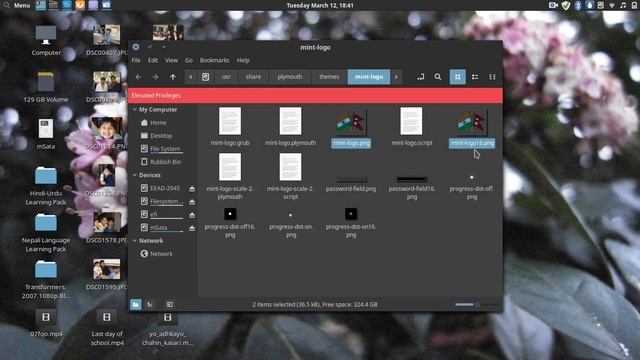Screen dimensions: 640x360
Task: Collapse the Network section
Action: point(135,241)
